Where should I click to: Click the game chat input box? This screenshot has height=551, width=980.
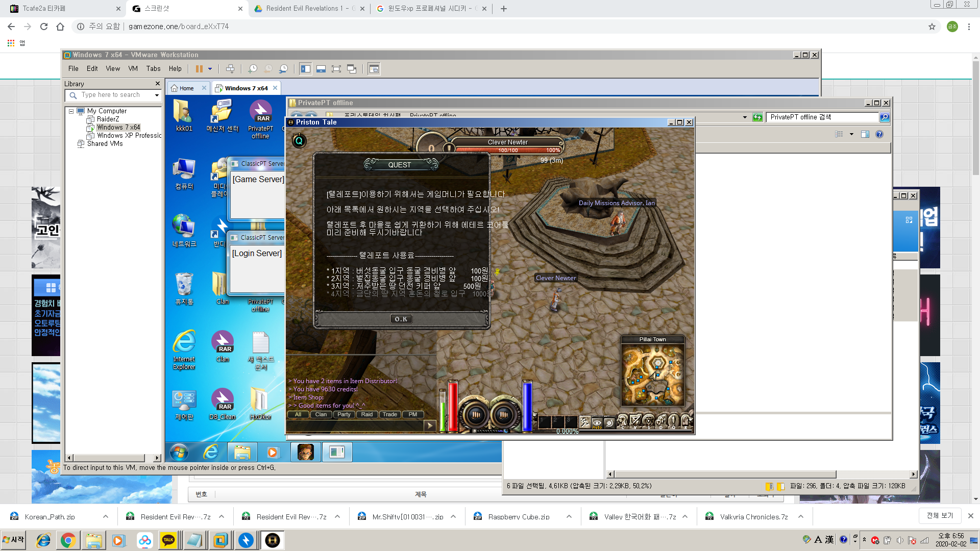tap(356, 425)
